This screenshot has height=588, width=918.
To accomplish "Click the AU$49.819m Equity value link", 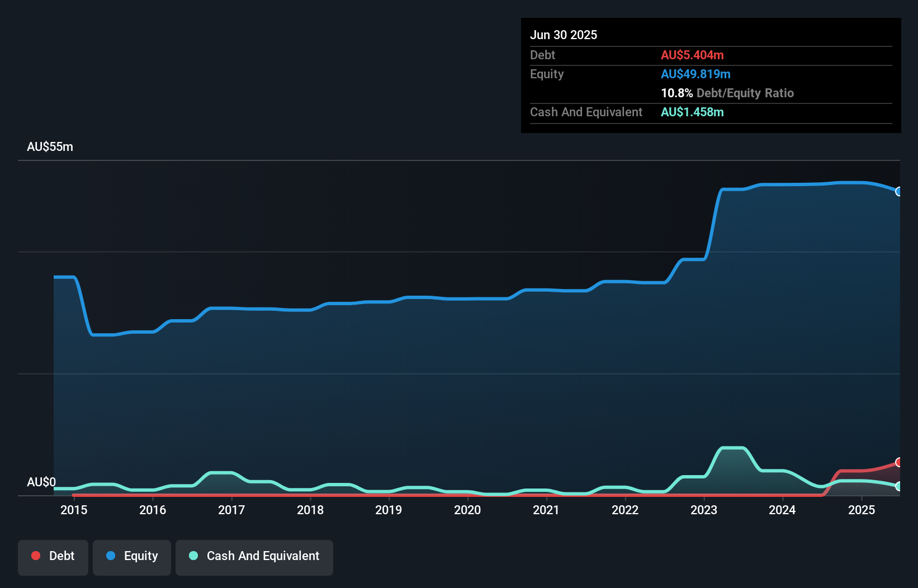I will pyautogui.click(x=695, y=73).
